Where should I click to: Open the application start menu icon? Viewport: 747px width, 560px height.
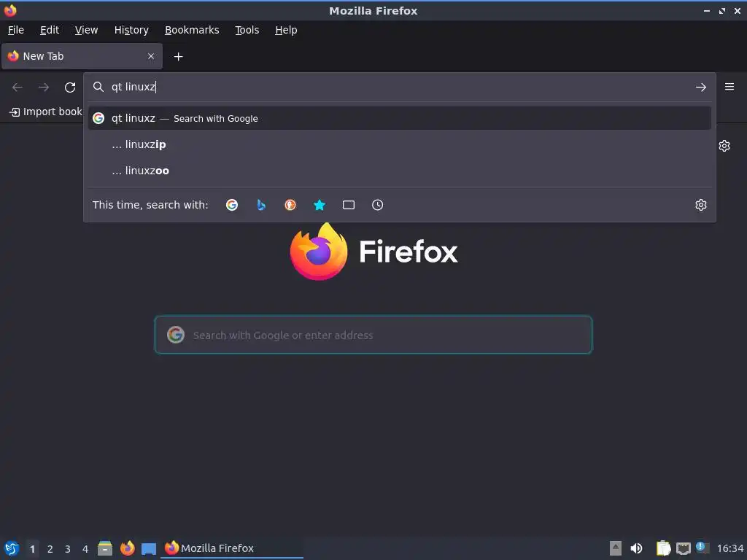tap(12, 548)
